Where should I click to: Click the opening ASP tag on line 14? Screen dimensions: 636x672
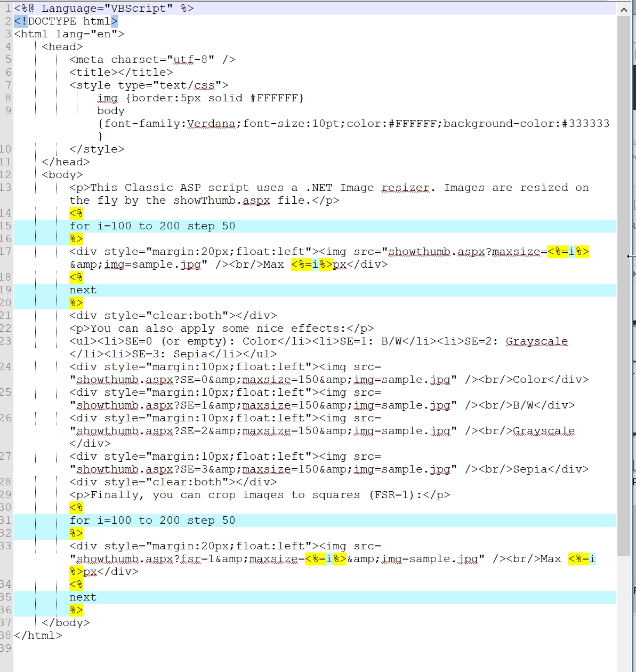coord(76,213)
